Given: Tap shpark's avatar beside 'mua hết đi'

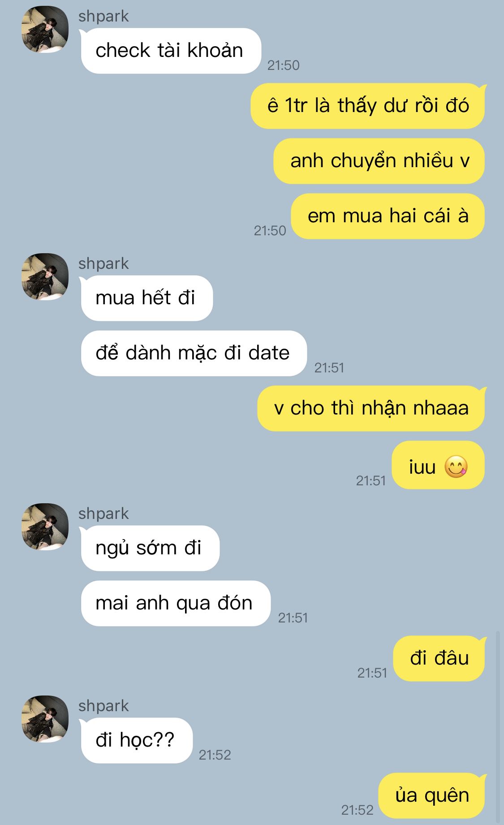Looking at the screenshot, I should (45, 276).
